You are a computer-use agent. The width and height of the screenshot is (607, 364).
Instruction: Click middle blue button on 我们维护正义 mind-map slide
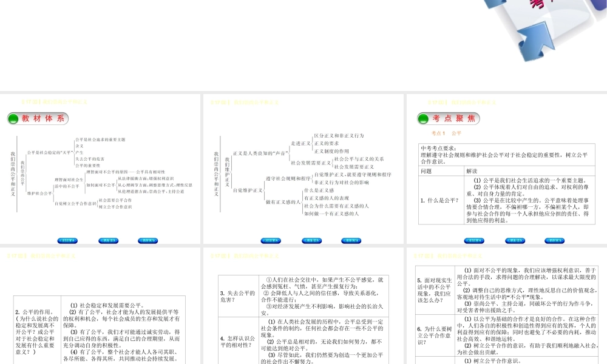click(x=311, y=241)
